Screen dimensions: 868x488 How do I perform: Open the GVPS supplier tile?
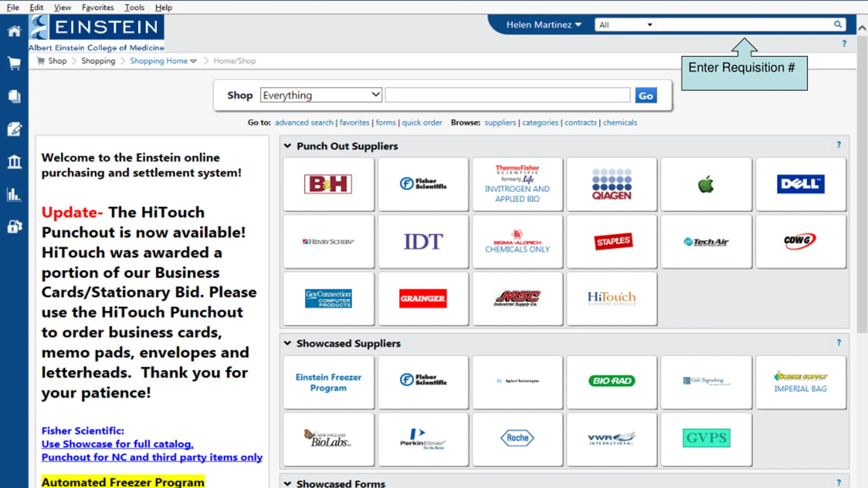pyautogui.click(x=706, y=439)
